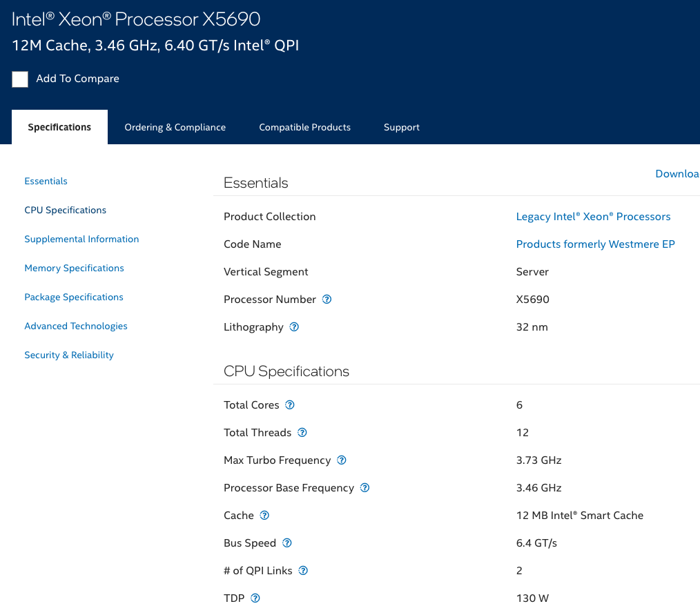
Task: Show Max Turbo Frequency info tooltip icon
Action: click(x=341, y=460)
